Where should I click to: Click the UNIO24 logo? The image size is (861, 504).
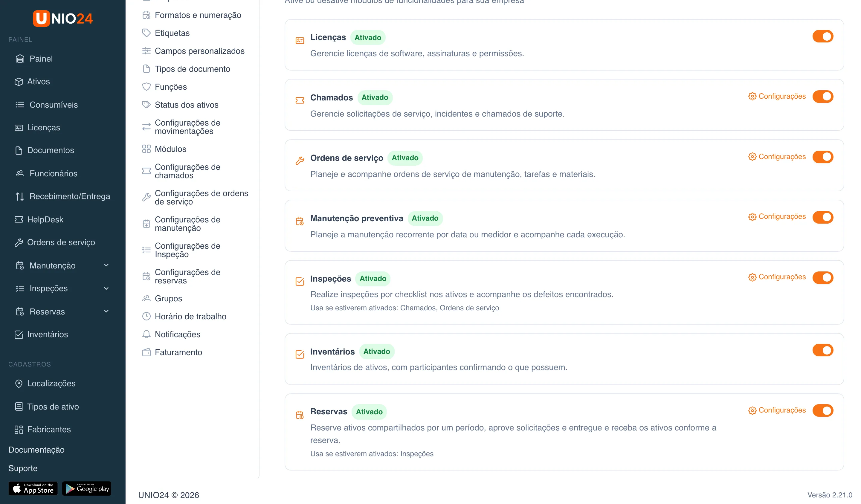[x=62, y=18]
